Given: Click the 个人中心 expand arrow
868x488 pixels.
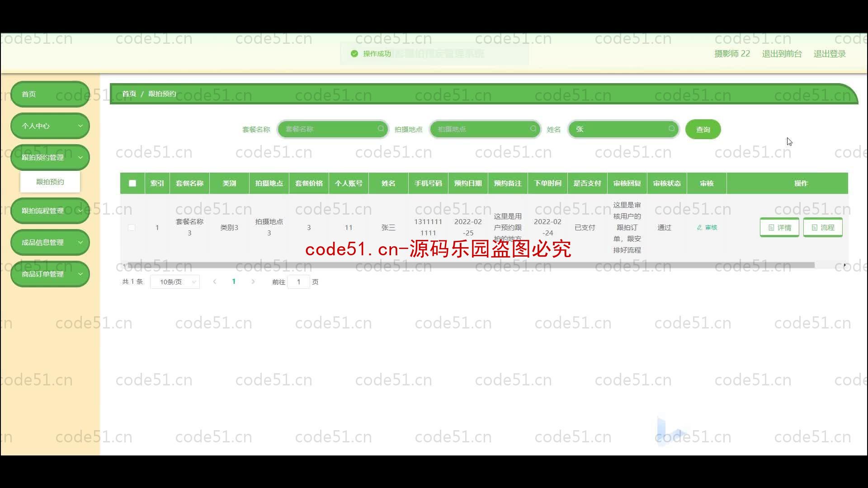Looking at the screenshot, I should (x=80, y=126).
